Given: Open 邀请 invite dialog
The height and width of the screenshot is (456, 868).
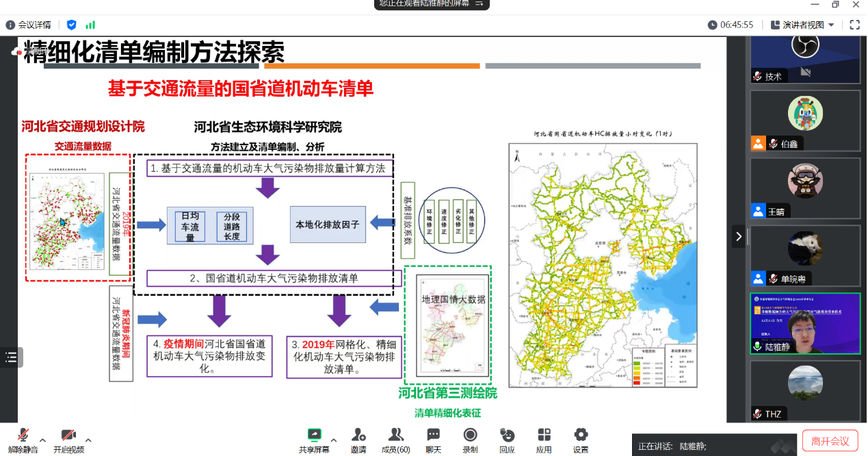Looking at the screenshot, I should pyautogui.click(x=358, y=440).
